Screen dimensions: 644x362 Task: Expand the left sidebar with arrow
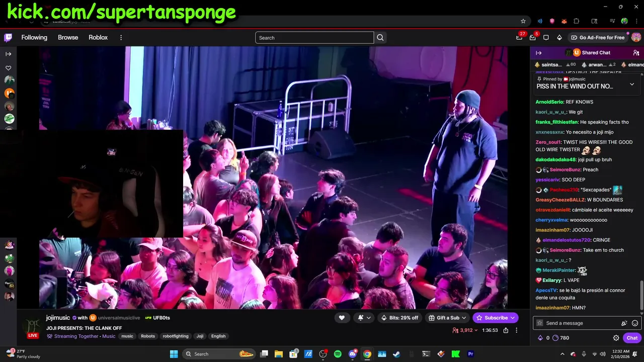pos(8,54)
